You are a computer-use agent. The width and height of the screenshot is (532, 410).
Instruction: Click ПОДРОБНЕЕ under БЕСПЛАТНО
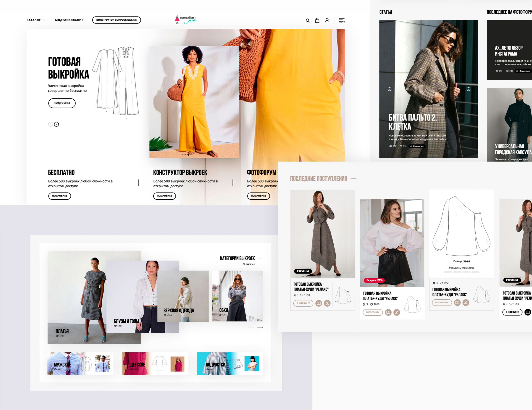pos(59,196)
